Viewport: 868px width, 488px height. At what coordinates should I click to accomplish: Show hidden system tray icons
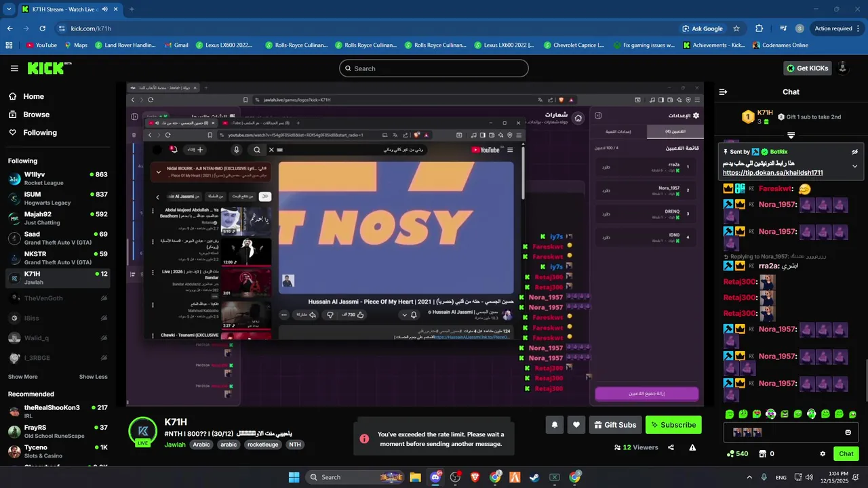[749, 477]
